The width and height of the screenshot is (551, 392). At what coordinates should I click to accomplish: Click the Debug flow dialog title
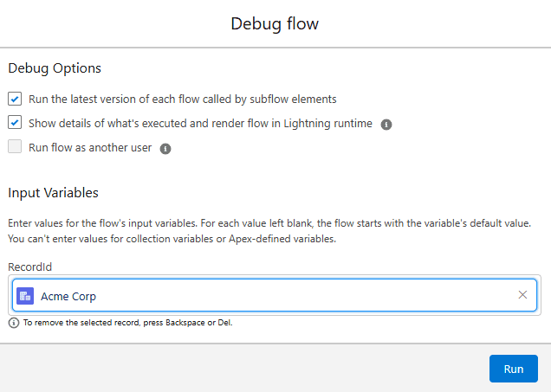[275, 23]
